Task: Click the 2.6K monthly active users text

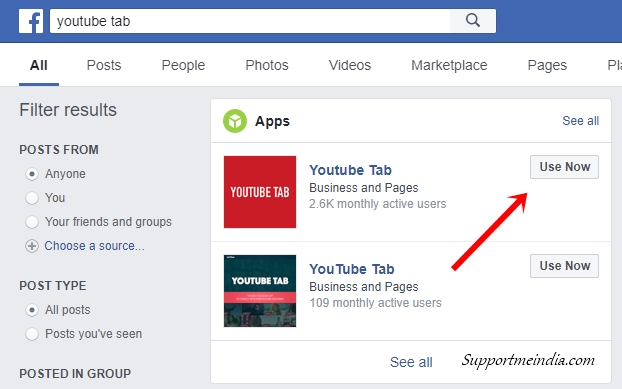Action: [378, 204]
